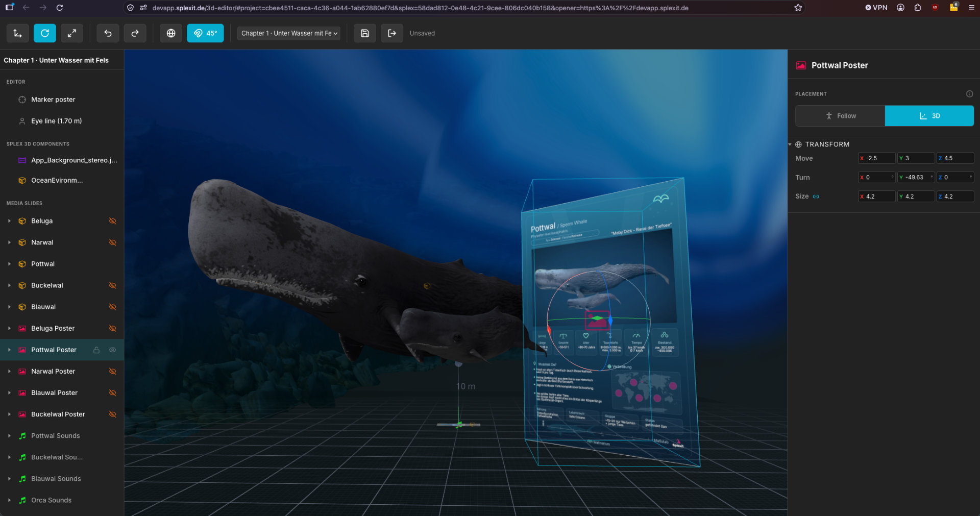Select the rotate tool in toolbar
The width and height of the screenshot is (980, 516).
tap(45, 33)
